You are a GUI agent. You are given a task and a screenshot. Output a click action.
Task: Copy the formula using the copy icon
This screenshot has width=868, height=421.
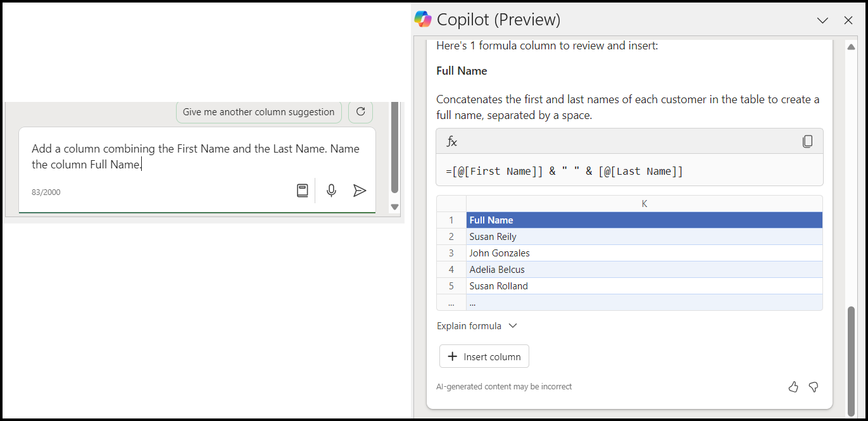coord(808,141)
